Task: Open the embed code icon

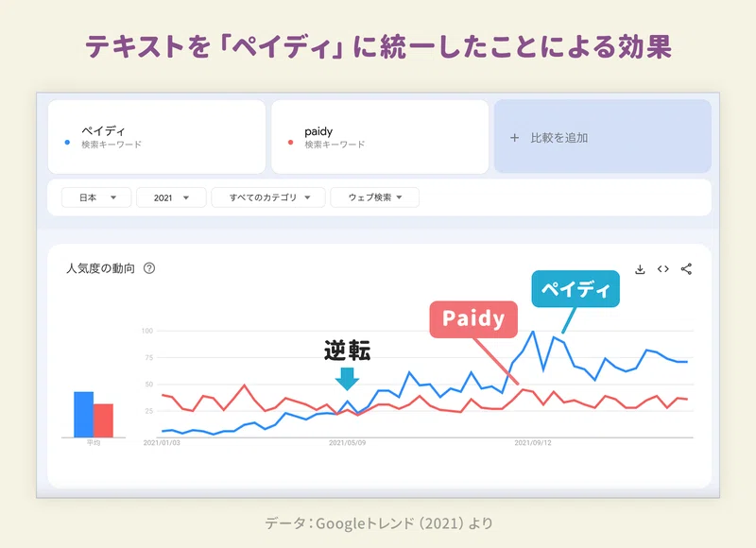Action: click(663, 269)
